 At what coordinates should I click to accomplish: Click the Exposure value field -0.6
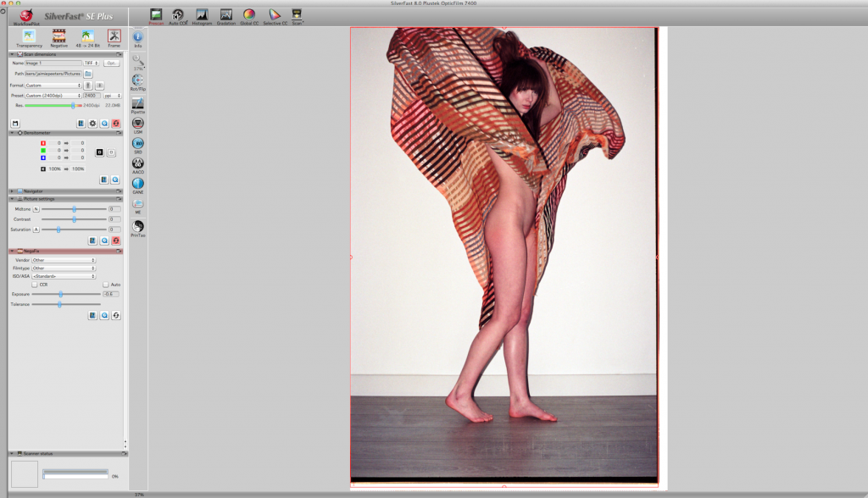(x=111, y=294)
